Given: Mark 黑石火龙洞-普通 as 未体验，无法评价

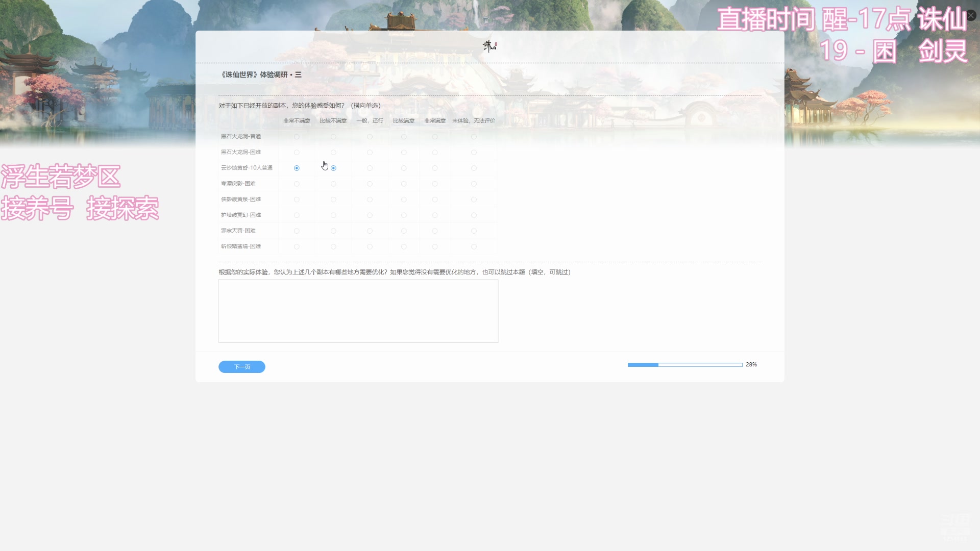Looking at the screenshot, I should click(x=474, y=137).
